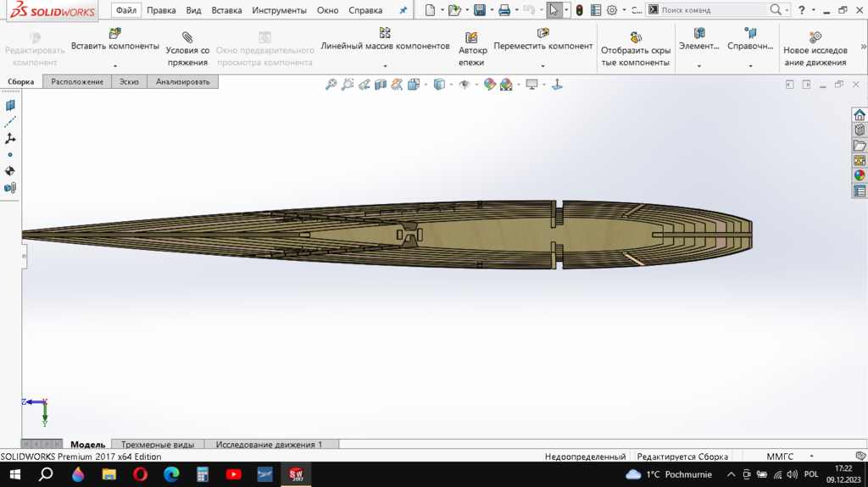
Task: Open the Appearances tab in task pane
Action: point(860,175)
